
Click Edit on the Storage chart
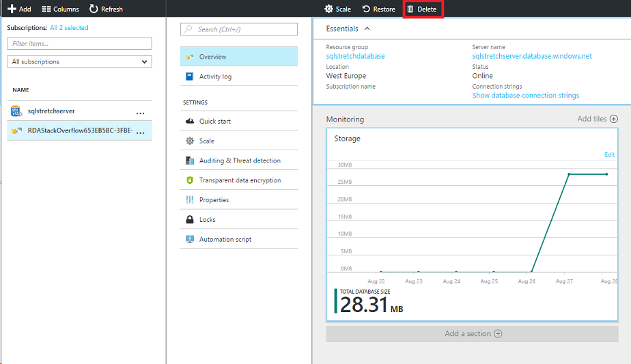[609, 155]
